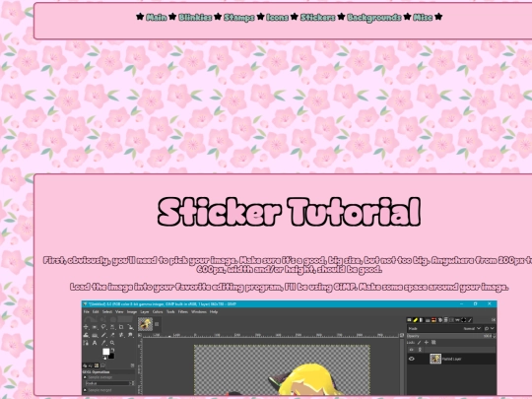Open the Main page link
Image resolution: width=532 pixels, height=399 pixels.
click(157, 17)
